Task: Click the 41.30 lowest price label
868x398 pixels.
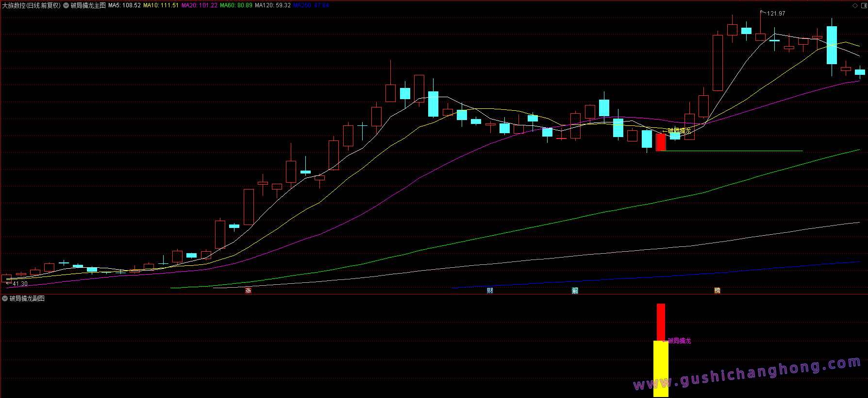Action: (20, 284)
